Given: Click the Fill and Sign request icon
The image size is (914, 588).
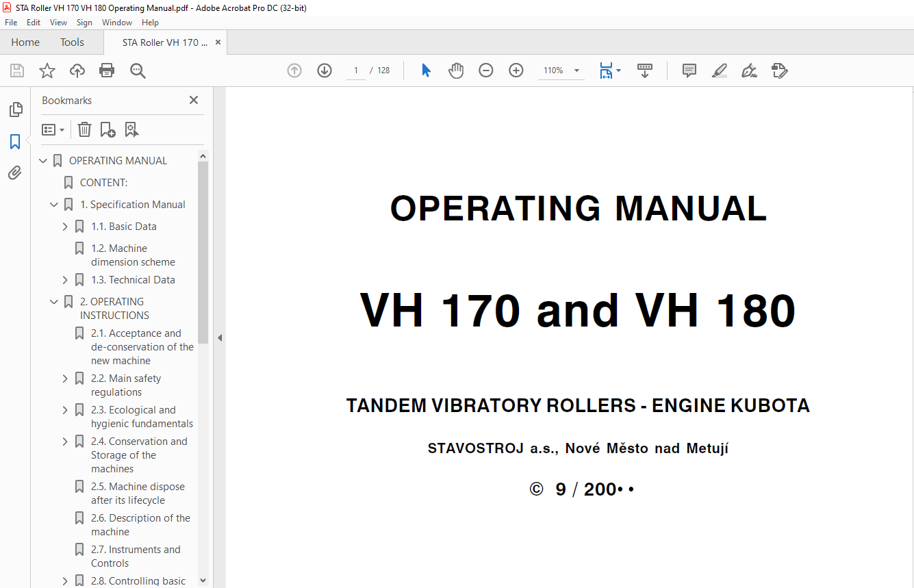Looking at the screenshot, I should [x=780, y=71].
